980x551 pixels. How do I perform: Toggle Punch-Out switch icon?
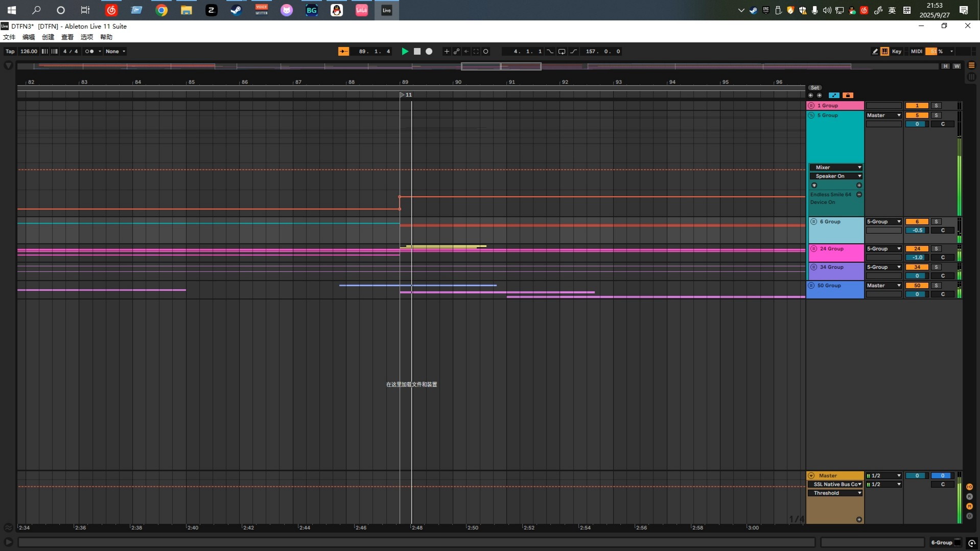coord(573,51)
